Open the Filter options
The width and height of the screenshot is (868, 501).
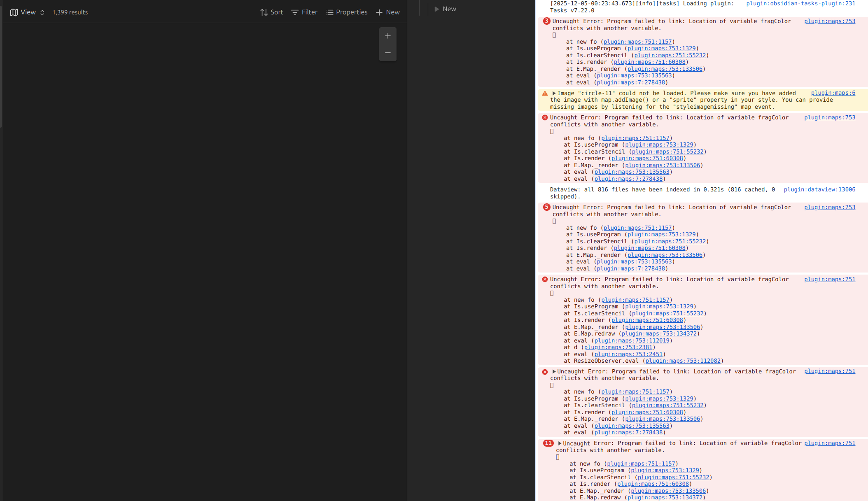click(x=304, y=12)
